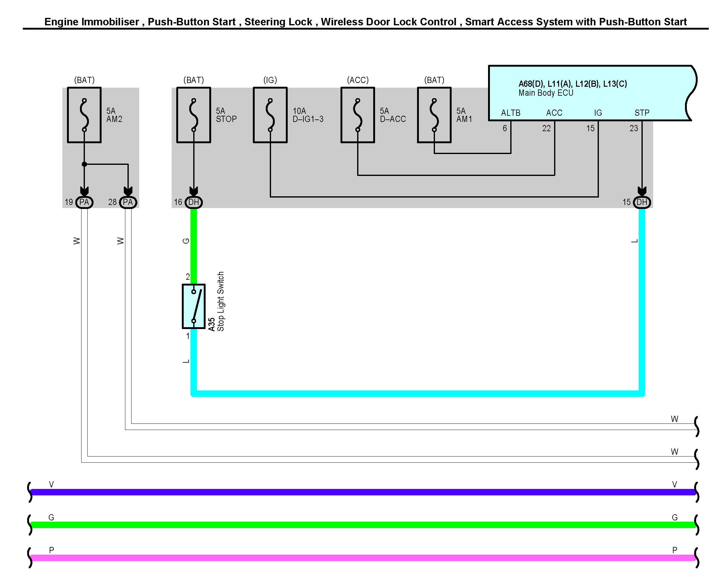710x588 pixels.
Task: Click connector 19 PA terminal
Action: (84, 202)
